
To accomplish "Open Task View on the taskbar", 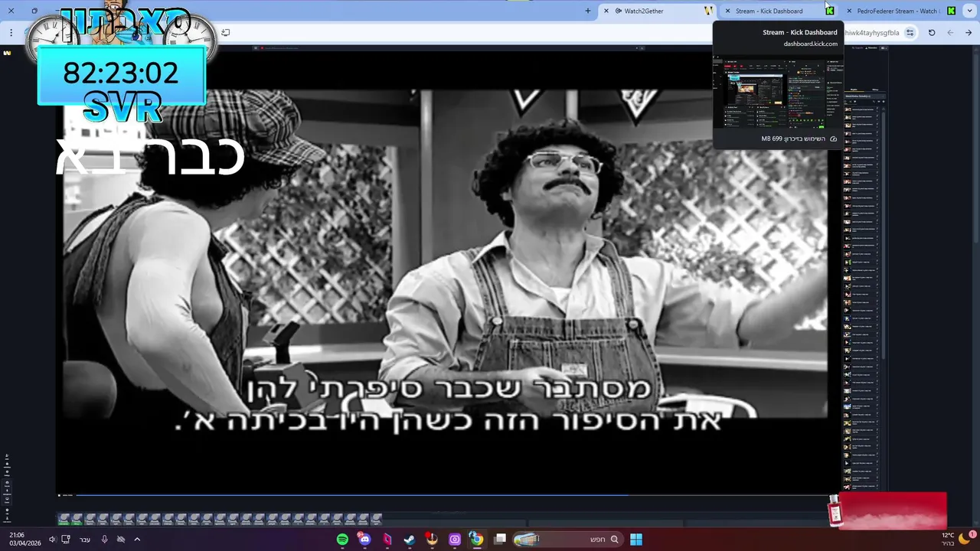I will coord(500,540).
